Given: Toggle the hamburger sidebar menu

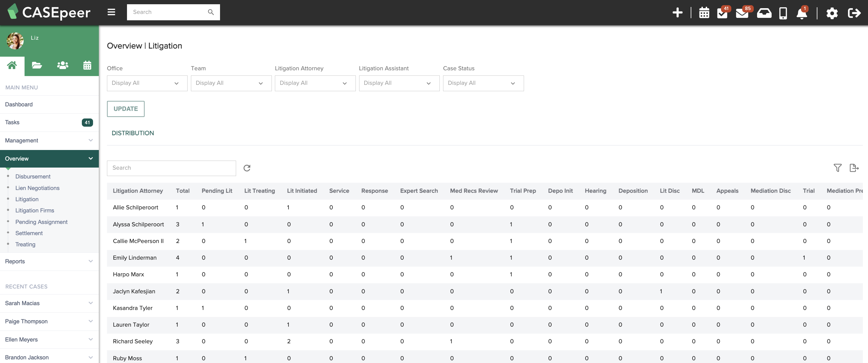Looking at the screenshot, I should (x=111, y=12).
